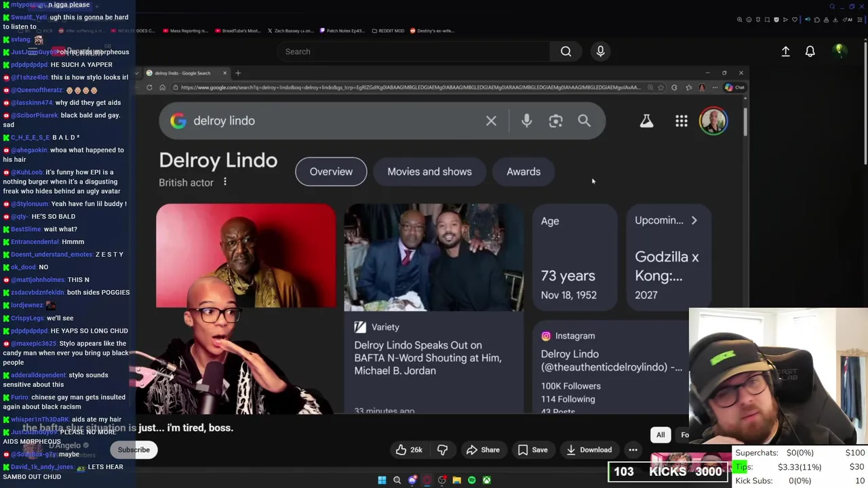Image resolution: width=868 pixels, height=488 pixels.
Task: Open Windows Start menu
Action: [x=382, y=480]
